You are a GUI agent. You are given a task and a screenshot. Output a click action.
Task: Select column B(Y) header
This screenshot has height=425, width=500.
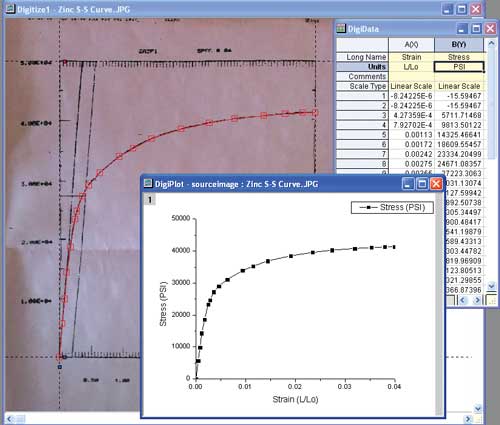[459, 45]
